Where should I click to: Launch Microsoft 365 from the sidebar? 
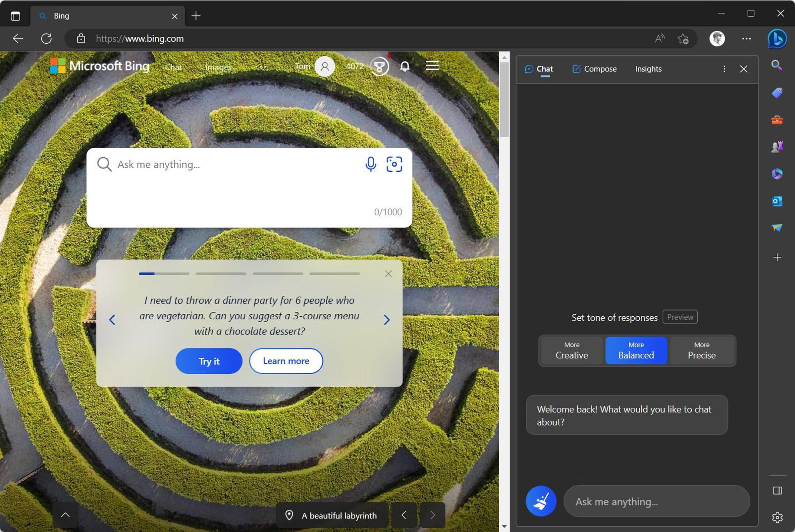777,174
